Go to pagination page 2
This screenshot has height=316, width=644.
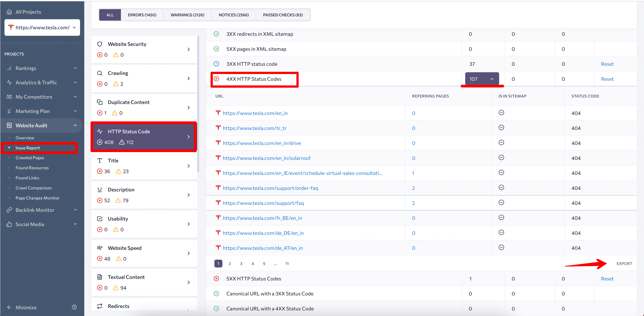(230, 263)
